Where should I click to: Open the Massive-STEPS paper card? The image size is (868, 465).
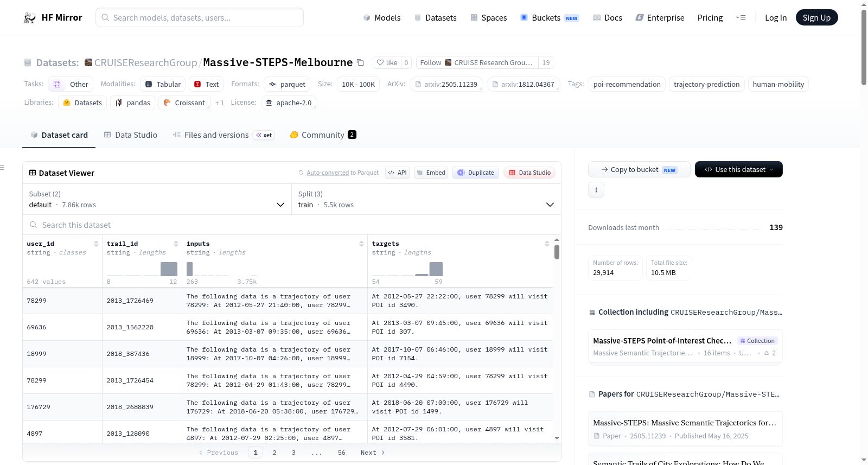(x=685, y=429)
